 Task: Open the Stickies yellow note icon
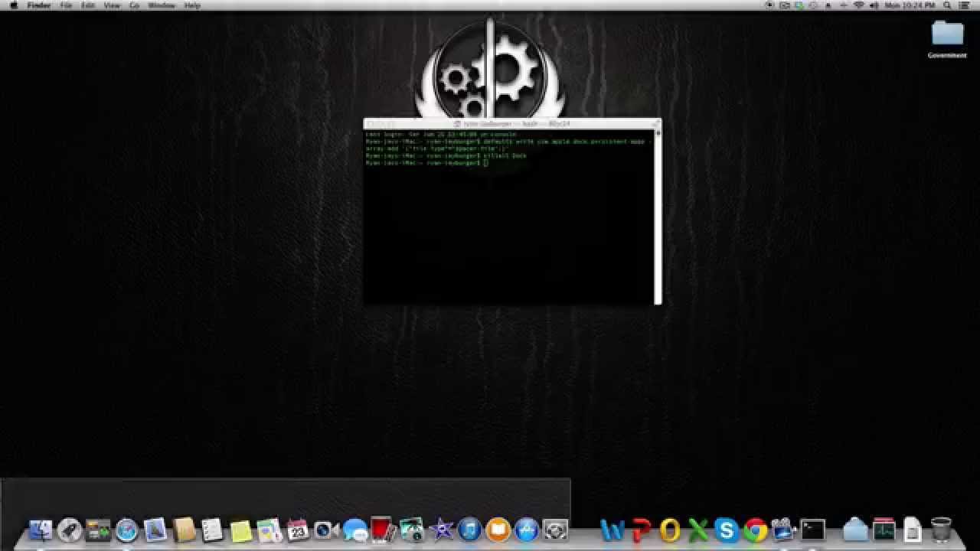[x=241, y=530]
